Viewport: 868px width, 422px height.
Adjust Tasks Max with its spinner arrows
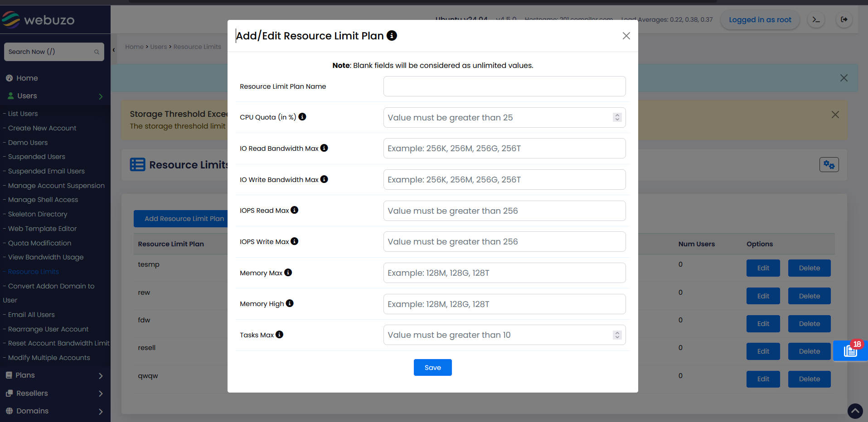click(617, 335)
